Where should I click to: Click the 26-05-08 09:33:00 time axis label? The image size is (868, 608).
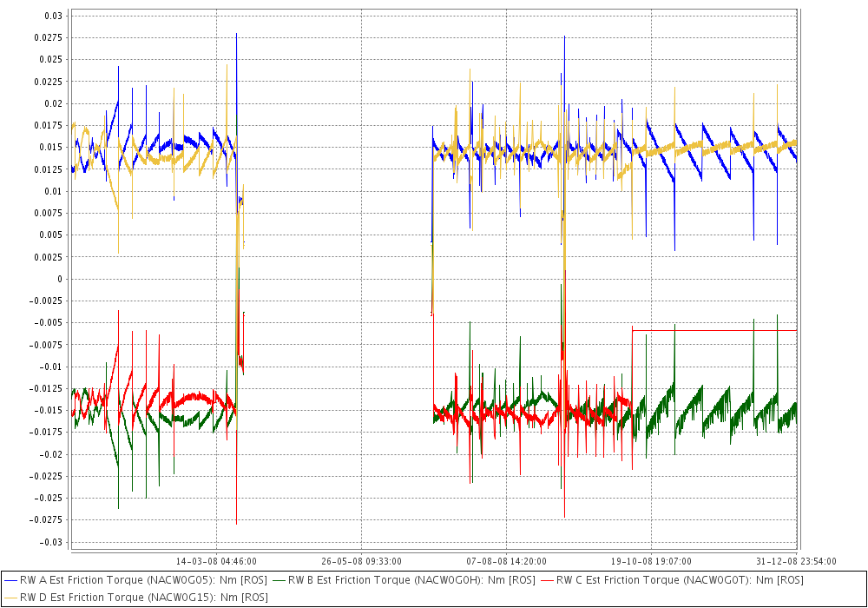click(x=361, y=561)
